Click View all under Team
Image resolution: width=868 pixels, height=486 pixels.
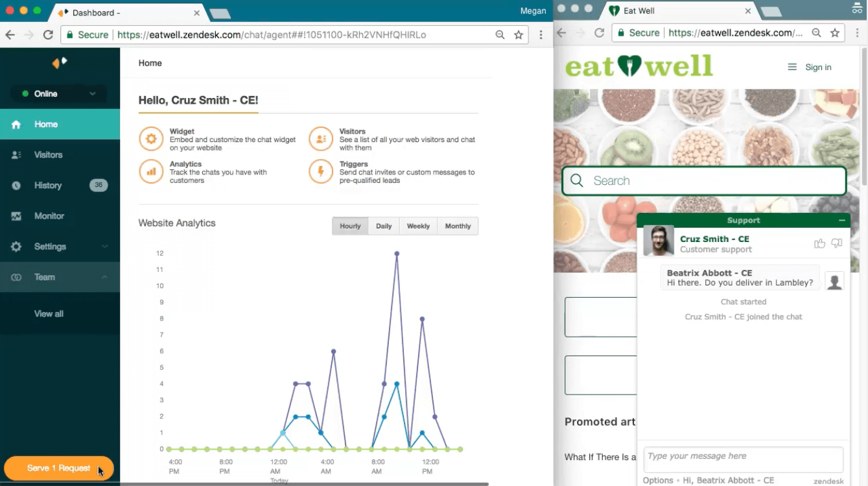pyautogui.click(x=49, y=314)
